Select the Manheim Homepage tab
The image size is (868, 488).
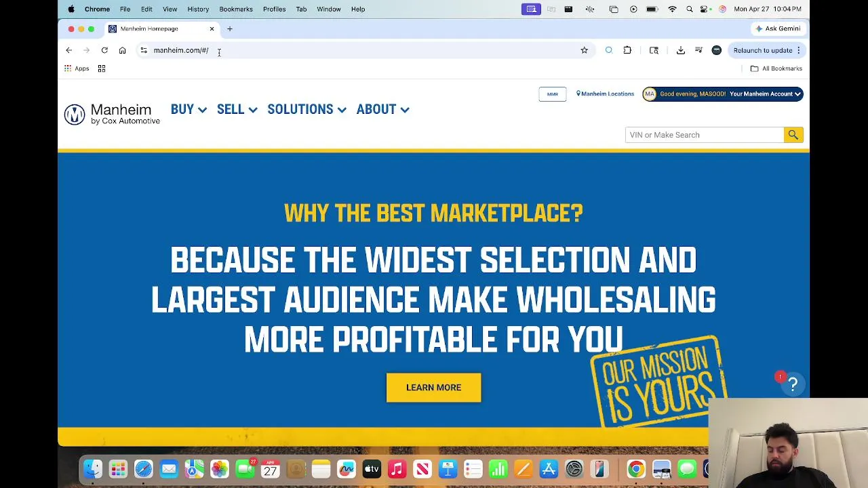tap(161, 28)
